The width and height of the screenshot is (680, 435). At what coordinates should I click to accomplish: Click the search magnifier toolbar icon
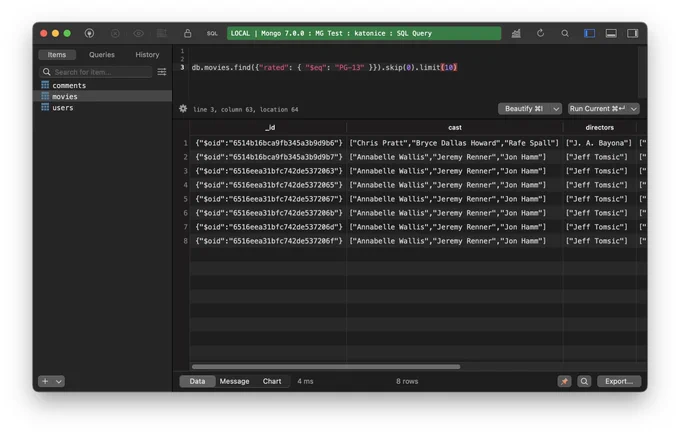point(565,33)
